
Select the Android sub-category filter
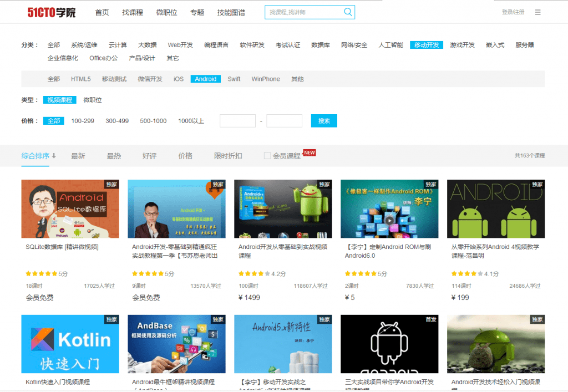[x=205, y=79]
